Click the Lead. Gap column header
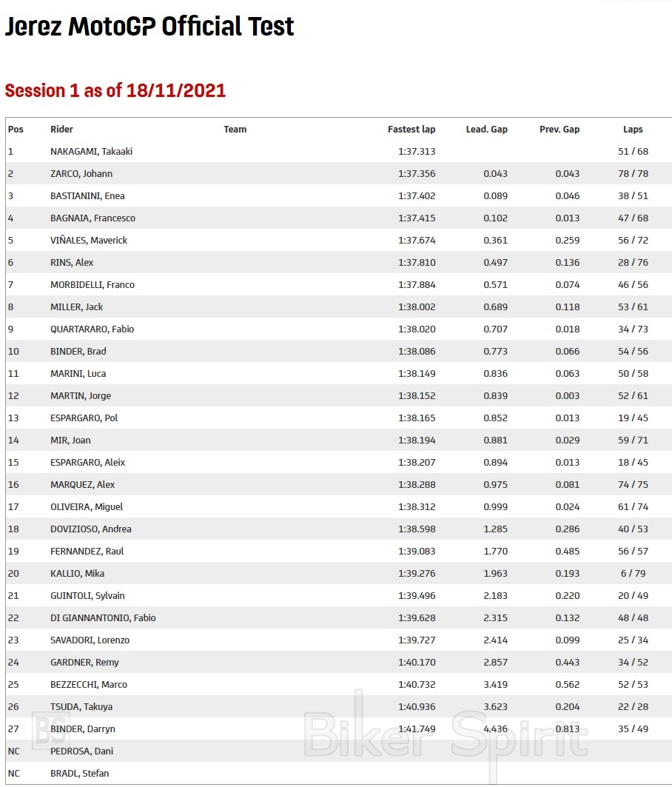Viewport: 672px width, 787px height. point(486,129)
